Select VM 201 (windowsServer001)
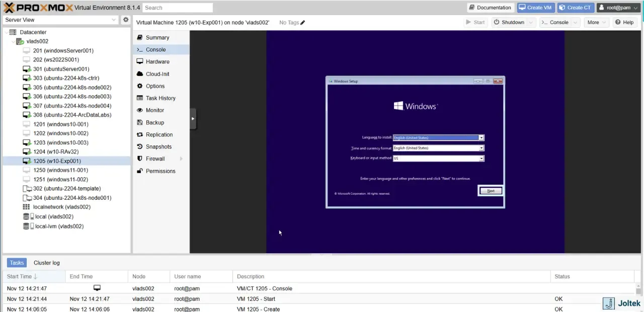 tap(63, 50)
